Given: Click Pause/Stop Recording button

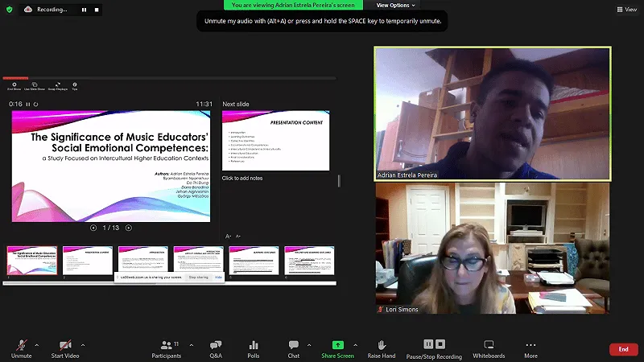Looking at the screenshot, I should (x=434, y=348).
